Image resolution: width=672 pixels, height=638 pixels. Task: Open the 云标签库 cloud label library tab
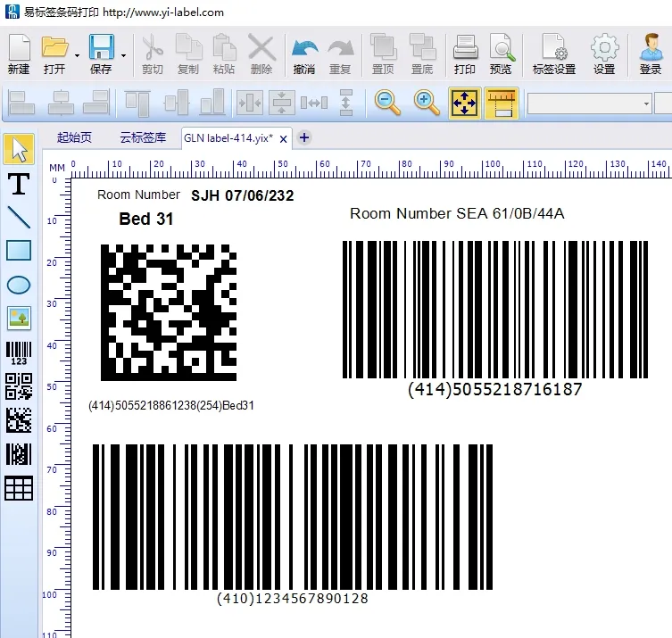(143, 137)
